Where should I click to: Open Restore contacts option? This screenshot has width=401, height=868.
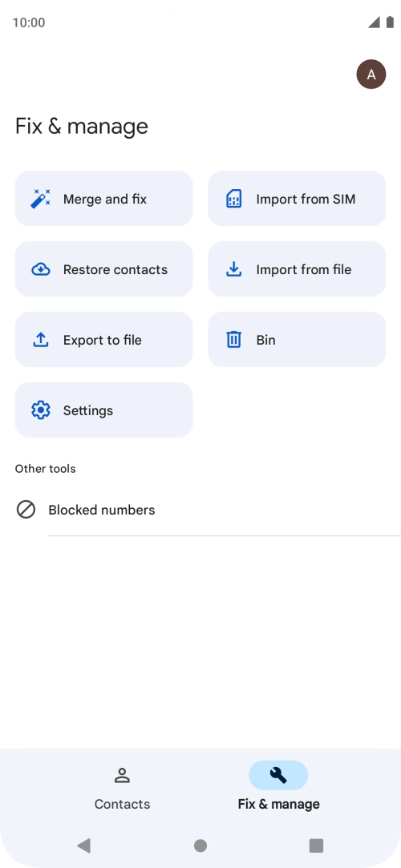(x=103, y=269)
